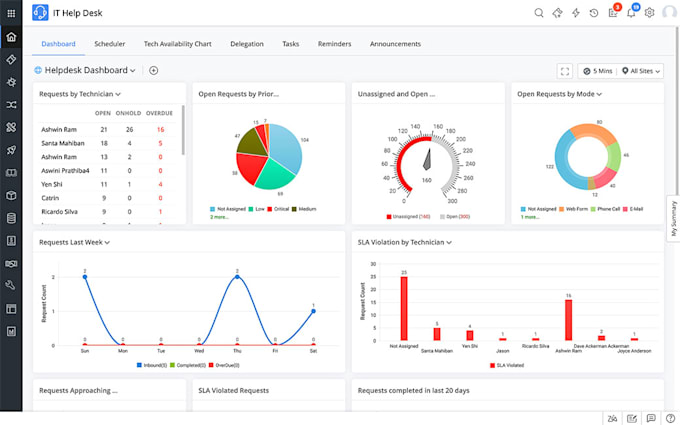Screen dimensions: 680x425
Task: Toggle Inbound series in Requests Last Week legend
Action: [152, 365]
